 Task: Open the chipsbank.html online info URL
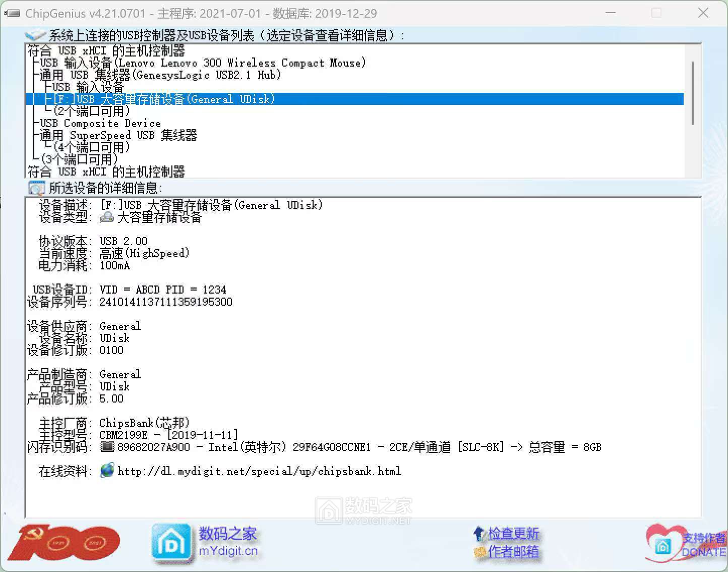[x=259, y=471]
